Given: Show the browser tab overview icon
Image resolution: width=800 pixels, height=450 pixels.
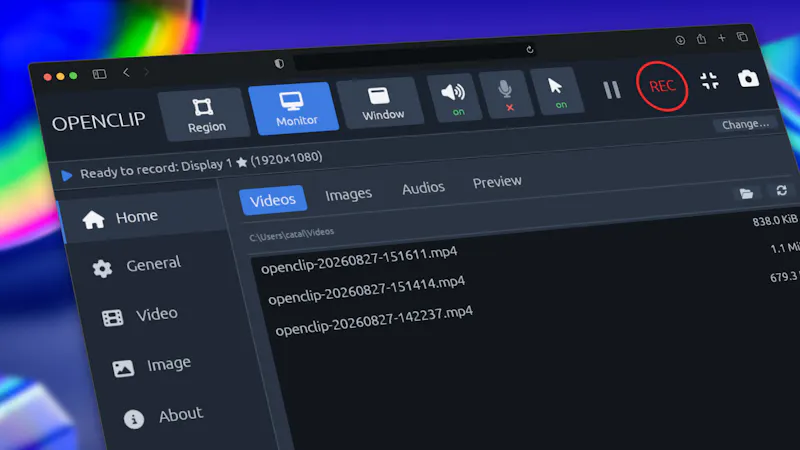Looking at the screenshot, I should tap(742, 36).
